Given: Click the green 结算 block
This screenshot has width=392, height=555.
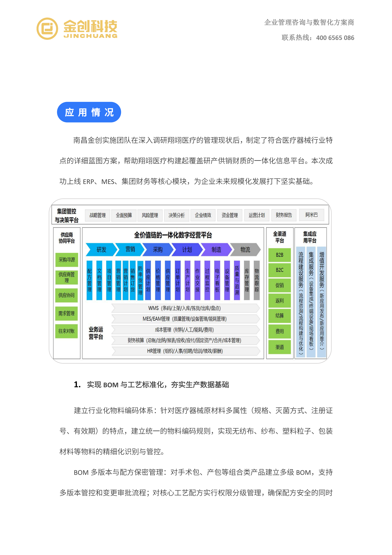Looking at the screenshot, I should (x=280, y=316).
